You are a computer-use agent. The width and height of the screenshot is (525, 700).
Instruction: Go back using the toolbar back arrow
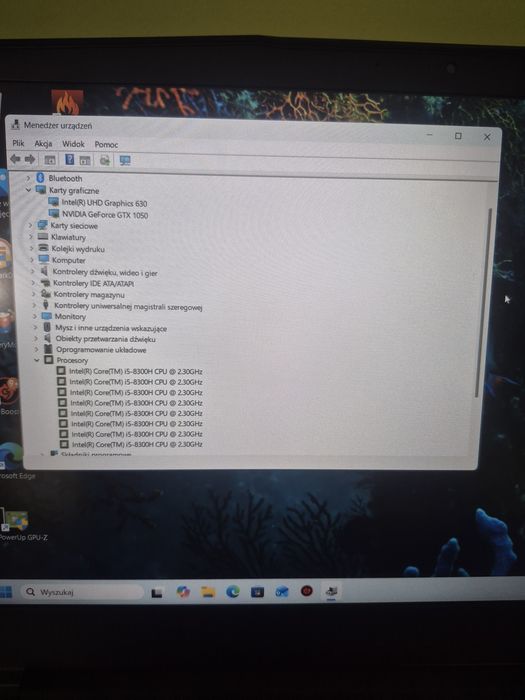click(15, 159)
